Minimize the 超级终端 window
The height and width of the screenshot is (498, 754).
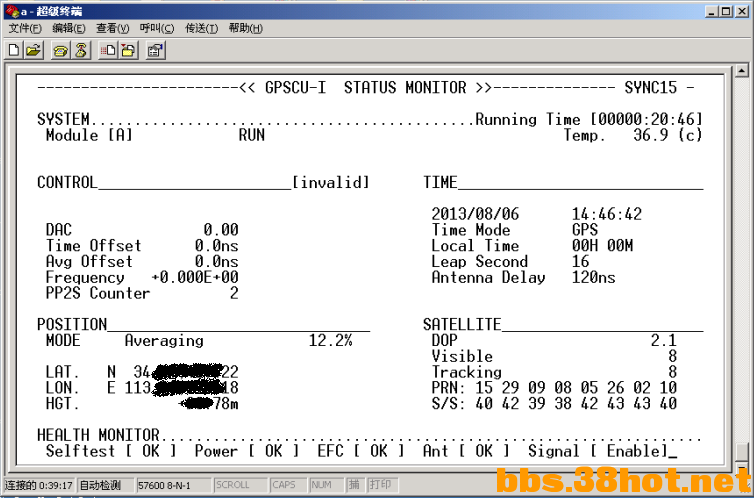[x=712, y=11]
